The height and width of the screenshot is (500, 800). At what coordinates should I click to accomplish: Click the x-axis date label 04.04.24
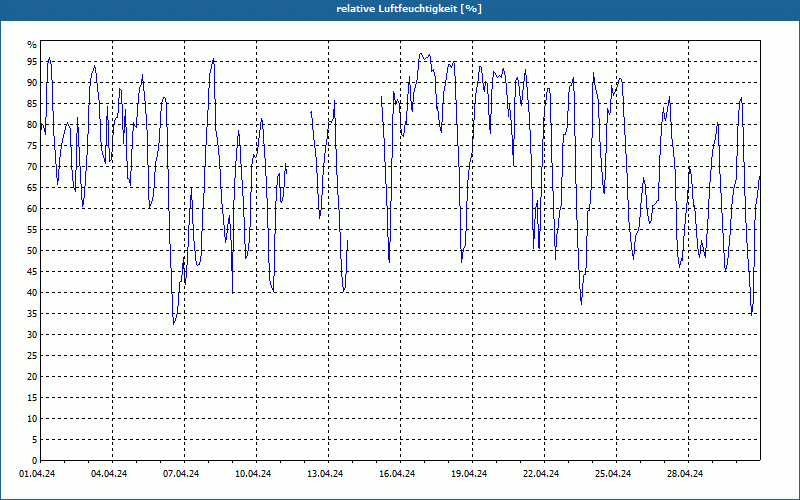tap(109, 474)
